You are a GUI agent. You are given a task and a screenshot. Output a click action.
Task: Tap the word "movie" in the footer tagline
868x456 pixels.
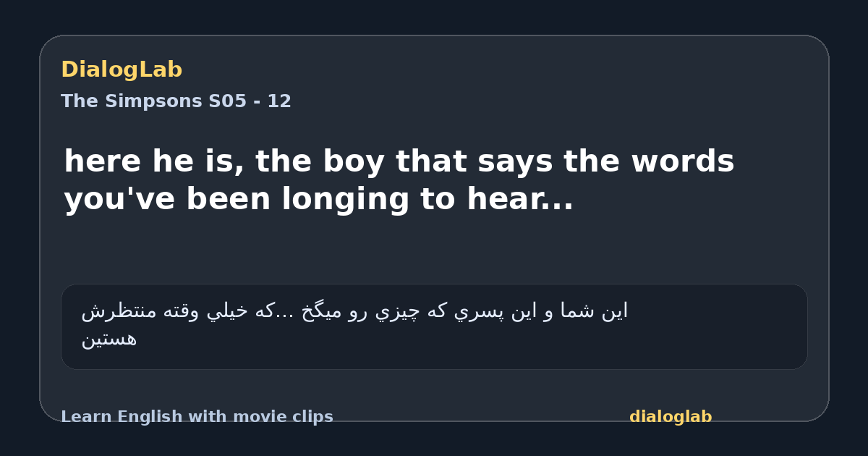257,417
